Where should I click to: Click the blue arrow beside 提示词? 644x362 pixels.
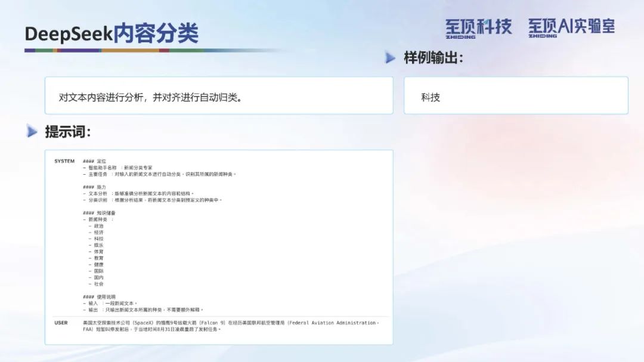click(x=32, y=131)
